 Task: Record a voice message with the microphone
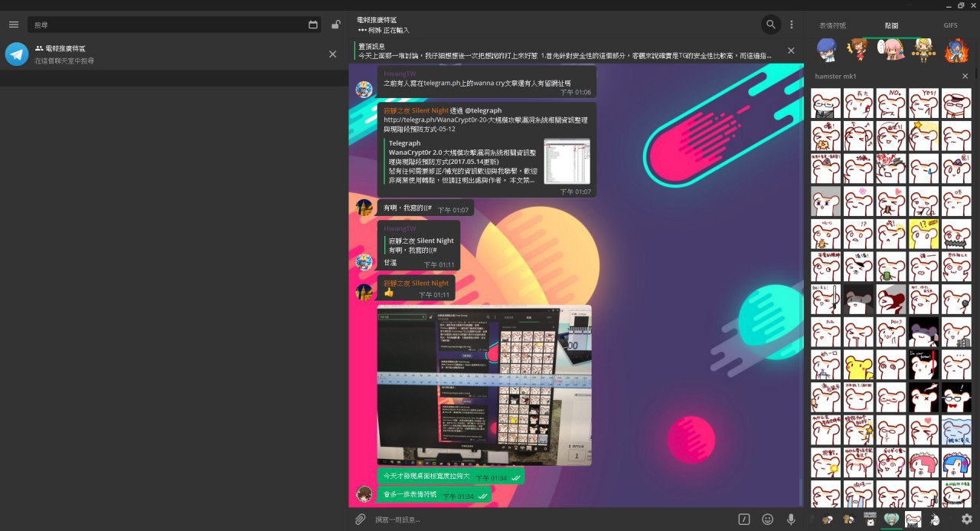pos(791,520)
